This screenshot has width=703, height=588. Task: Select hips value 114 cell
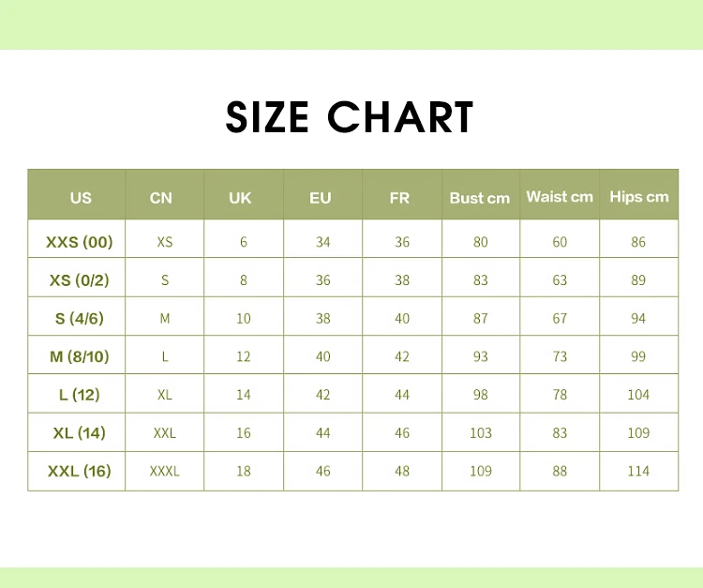pos(638,471)
